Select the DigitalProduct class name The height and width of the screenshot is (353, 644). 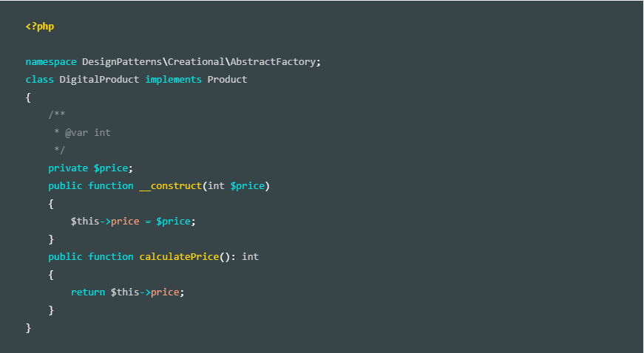[99, 80]
